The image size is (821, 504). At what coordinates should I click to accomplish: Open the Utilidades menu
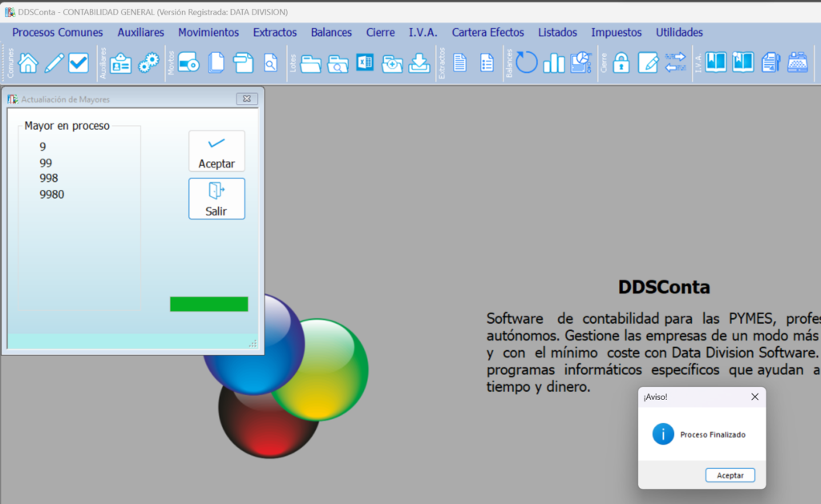[x=679, y=32]
